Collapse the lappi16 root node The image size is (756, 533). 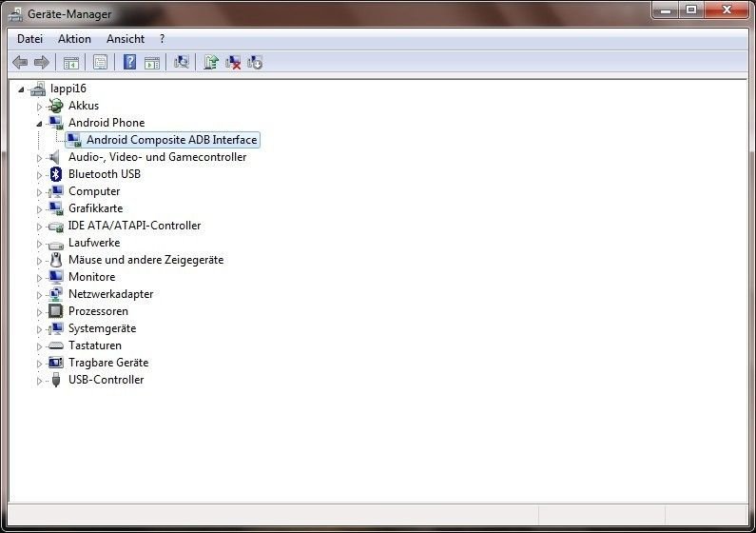21,89
